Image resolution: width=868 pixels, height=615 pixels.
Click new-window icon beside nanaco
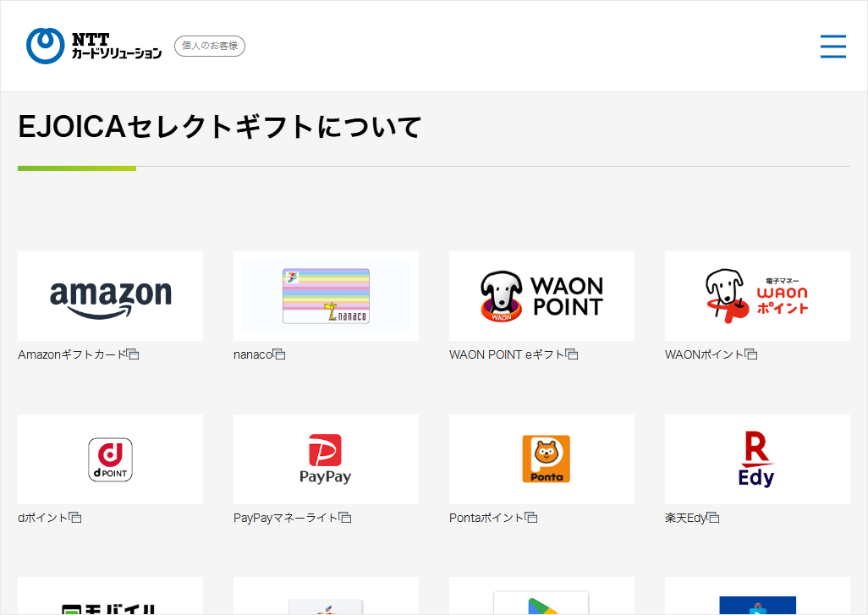[279, 354]
